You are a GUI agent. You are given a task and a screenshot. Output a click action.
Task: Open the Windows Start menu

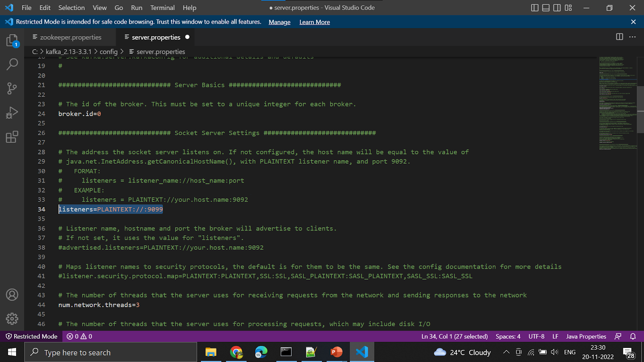point(12,352)
